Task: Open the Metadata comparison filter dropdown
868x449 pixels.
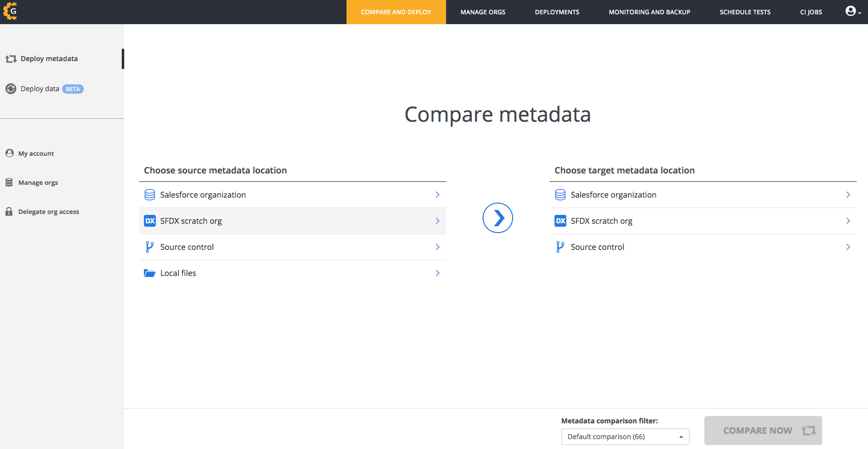Action: (x=625, y=437)
